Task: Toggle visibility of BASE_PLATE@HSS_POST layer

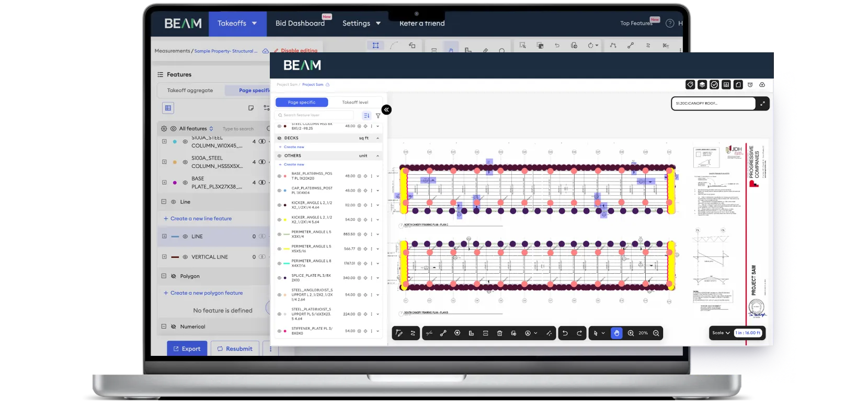Action: coord(279,176)
